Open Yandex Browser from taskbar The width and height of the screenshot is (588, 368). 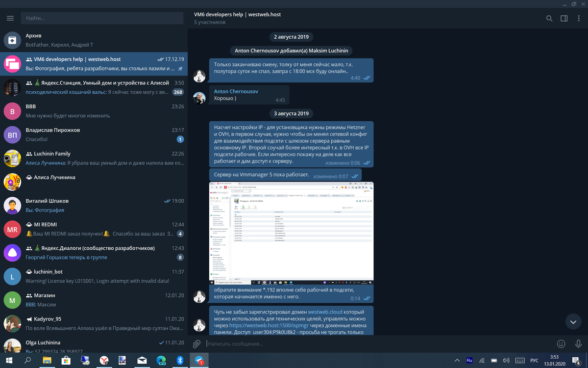pyautogui.click(x=104, y=361)
